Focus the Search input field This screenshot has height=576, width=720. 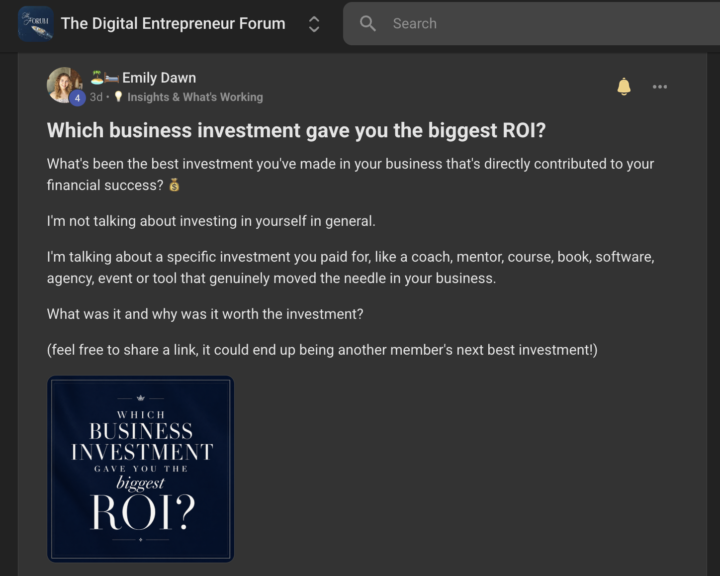point(531,23)
